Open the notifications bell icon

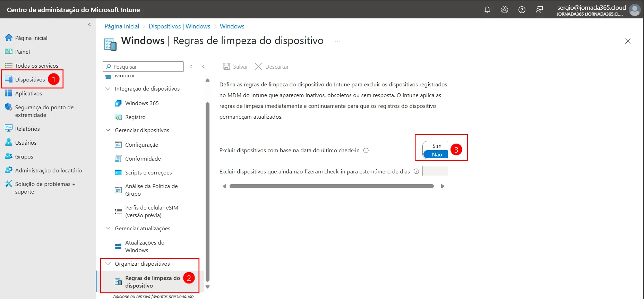(x=487, y=10)
